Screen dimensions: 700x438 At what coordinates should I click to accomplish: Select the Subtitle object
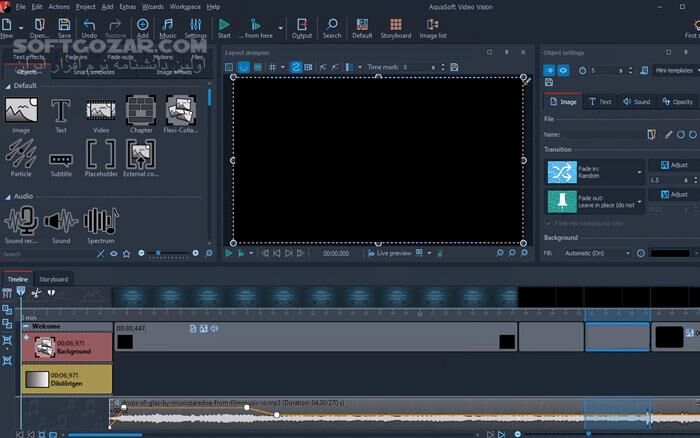tap(61, 164)
